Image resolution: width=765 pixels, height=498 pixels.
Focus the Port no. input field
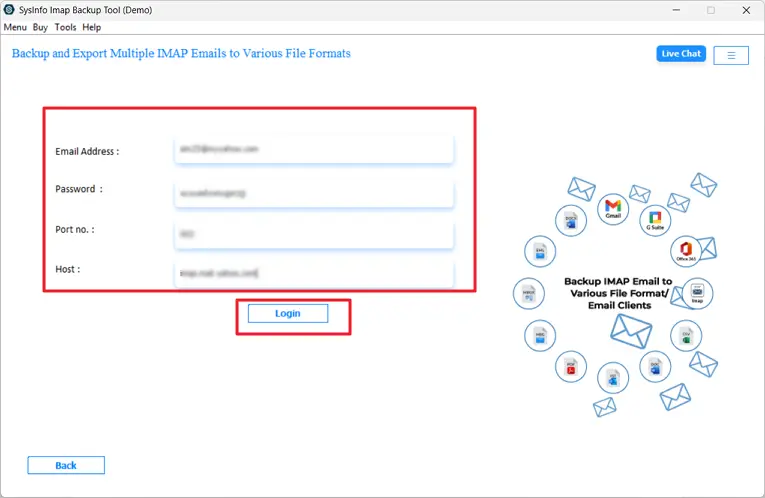tap(314, 235)
